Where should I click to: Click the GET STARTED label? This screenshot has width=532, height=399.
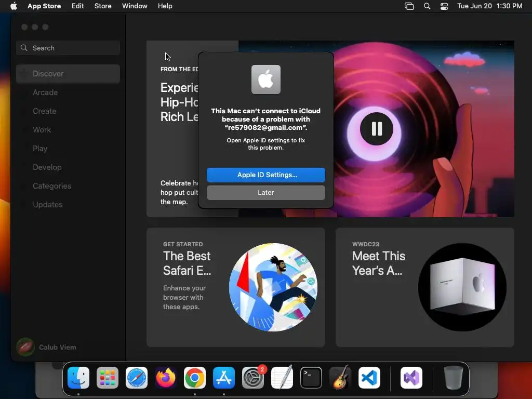[x=183, y=244]
